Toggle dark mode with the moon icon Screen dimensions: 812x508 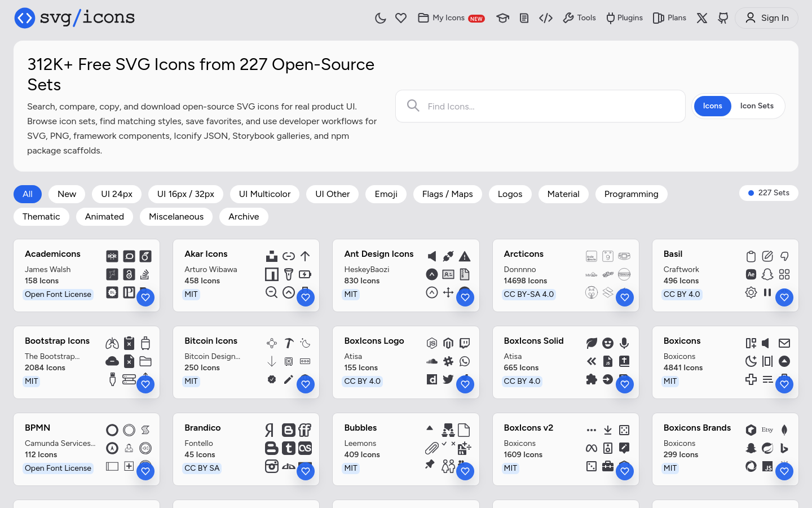(381, 18)
